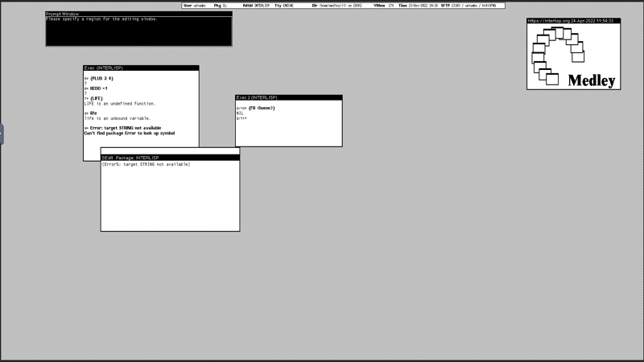The height and width of the screenshot is (362, 644).
Task: Click the small handle on left screen edge
Action: pyautogui.click(x=2, y=134)
